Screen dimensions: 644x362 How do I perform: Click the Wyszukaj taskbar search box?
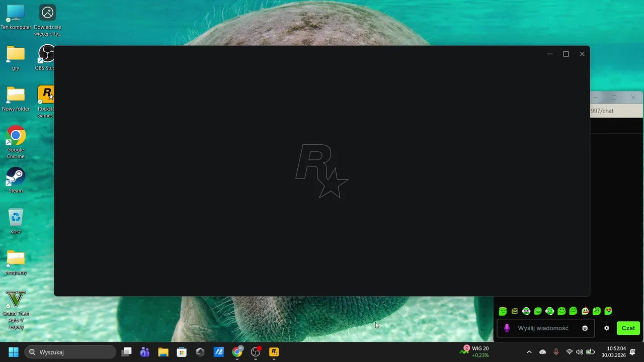[x=70, y=352]
